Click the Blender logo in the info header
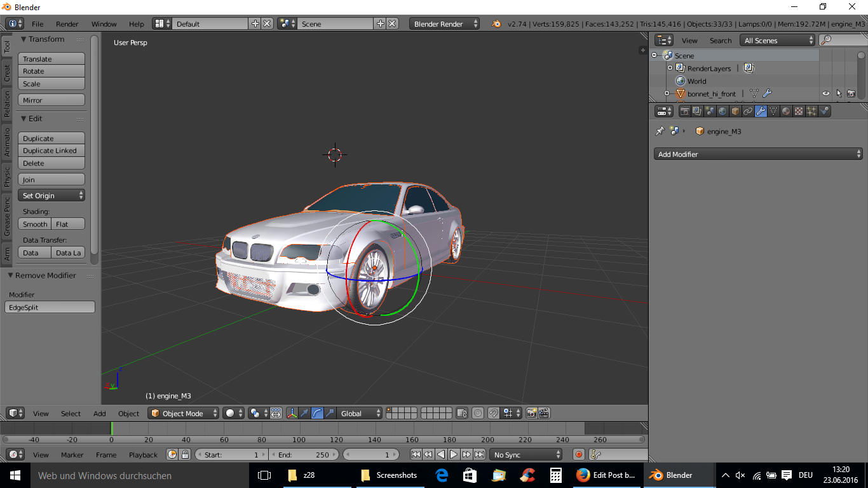 tap(496, 24)
